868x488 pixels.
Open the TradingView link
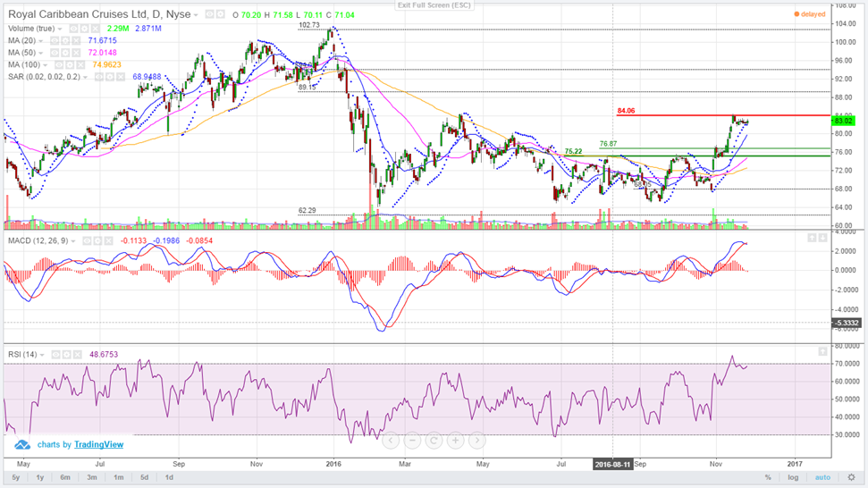pyautogui.click(x=98, y=444)
